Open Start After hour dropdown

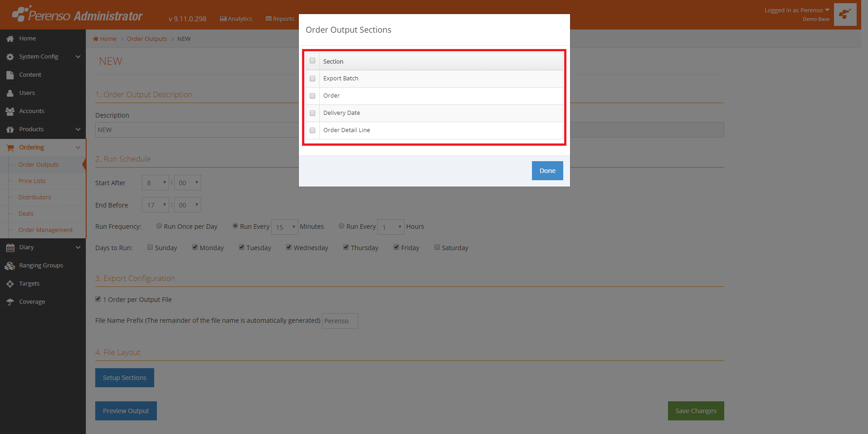pos(156,182)
